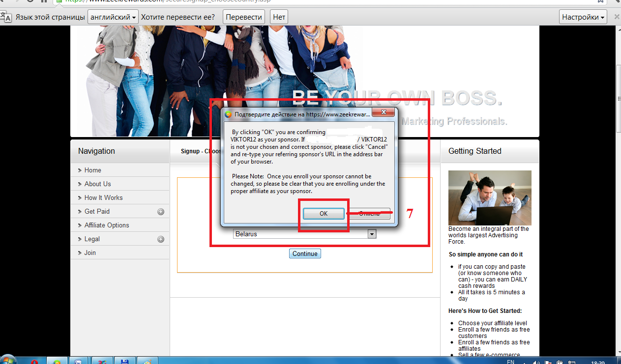Viewport: 621px width, 364px height.
Task: Click the Chrome icon in the dialog title
Action: click(228, 114)
